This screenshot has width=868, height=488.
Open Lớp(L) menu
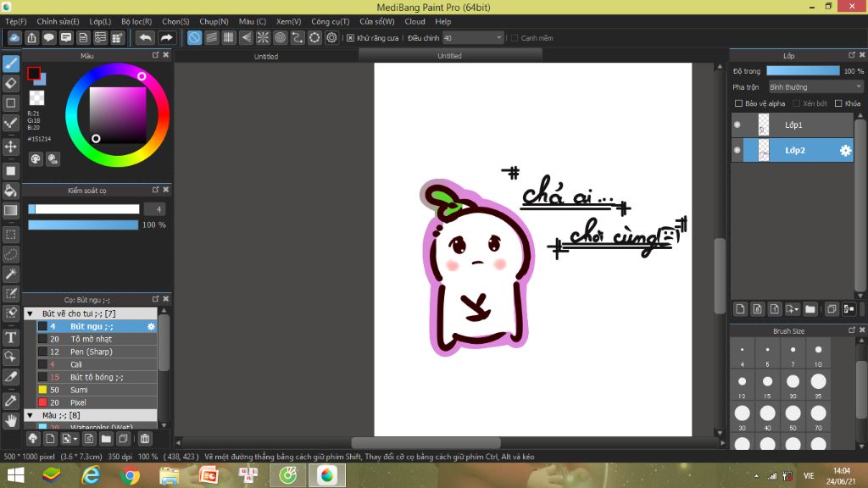100,21
